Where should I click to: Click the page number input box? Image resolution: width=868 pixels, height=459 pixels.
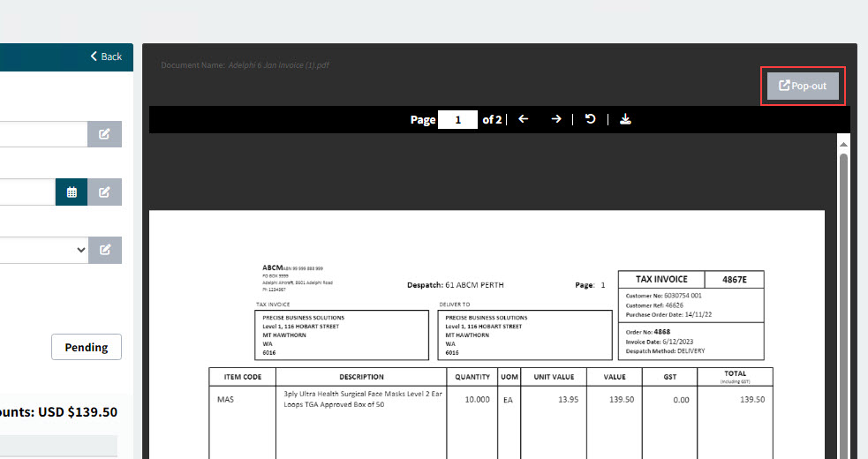458,119
